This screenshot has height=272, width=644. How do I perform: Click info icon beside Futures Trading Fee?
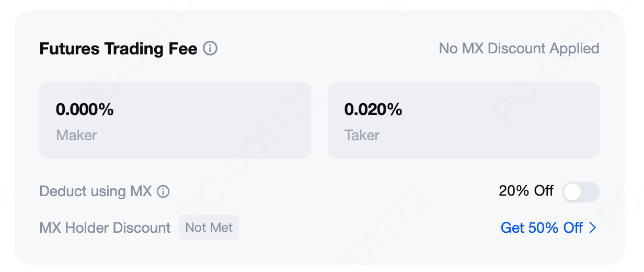210,49
